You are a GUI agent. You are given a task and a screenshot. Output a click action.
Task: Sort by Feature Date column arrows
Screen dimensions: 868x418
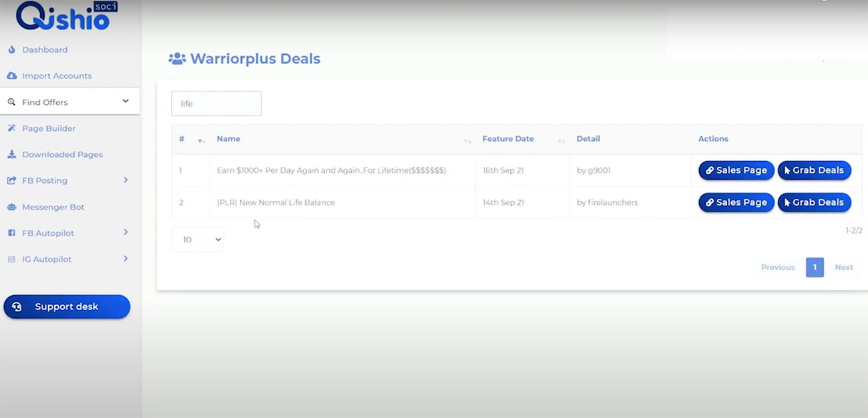pyautogui.click(x=562, y=140)
